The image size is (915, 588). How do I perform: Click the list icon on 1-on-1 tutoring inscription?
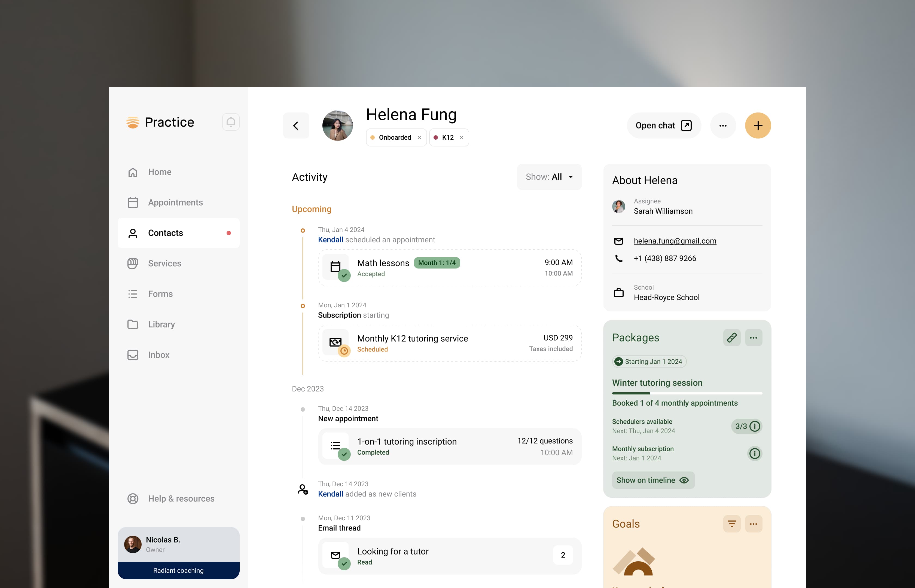[x=335, y=445]
